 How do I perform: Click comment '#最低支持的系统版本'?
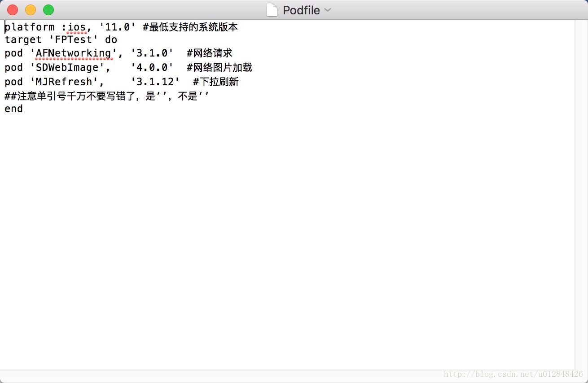click(190, 27)
